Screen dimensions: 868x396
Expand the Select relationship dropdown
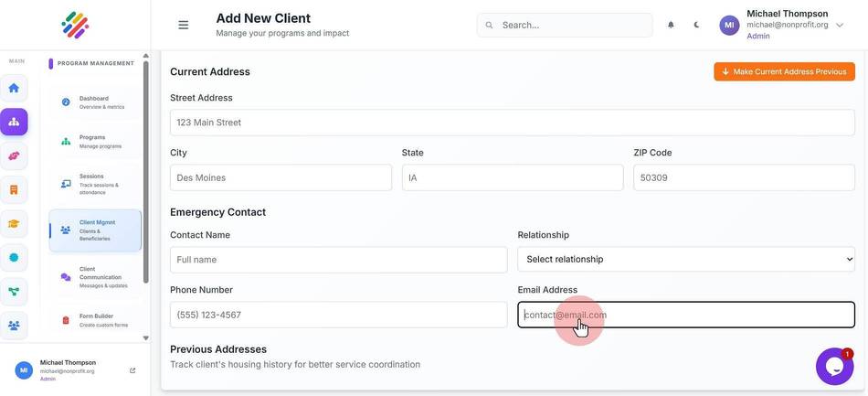point(686,259)
